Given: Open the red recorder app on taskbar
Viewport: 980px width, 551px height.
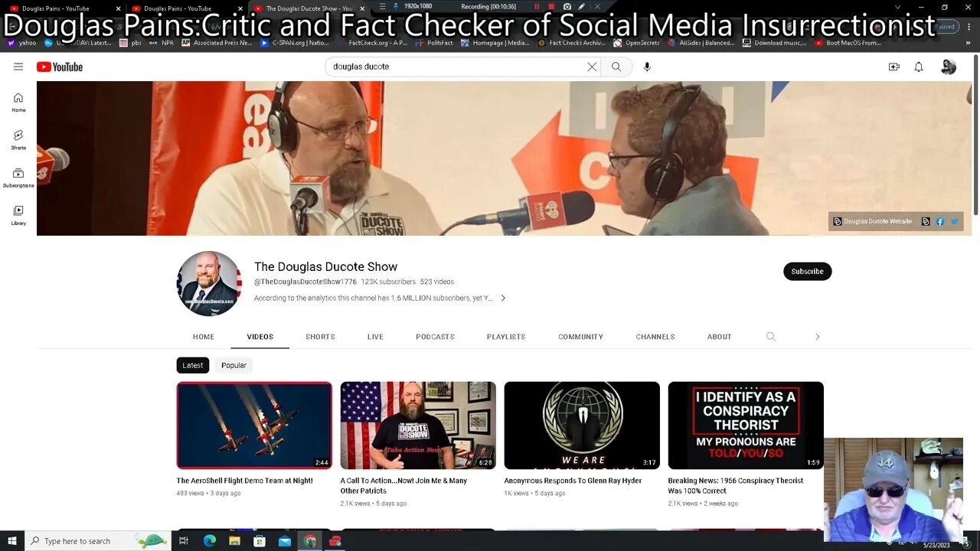Looking at the screenshot, I should point(335,541).
